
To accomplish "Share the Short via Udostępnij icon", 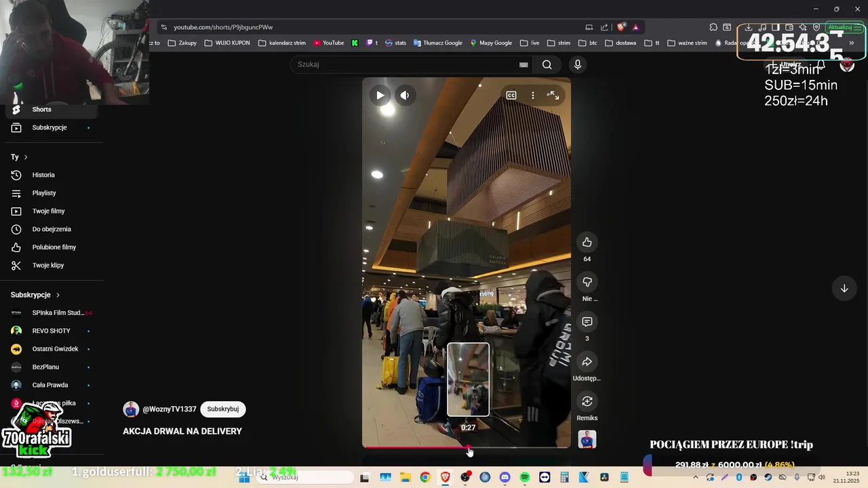I will coord(587,362).
